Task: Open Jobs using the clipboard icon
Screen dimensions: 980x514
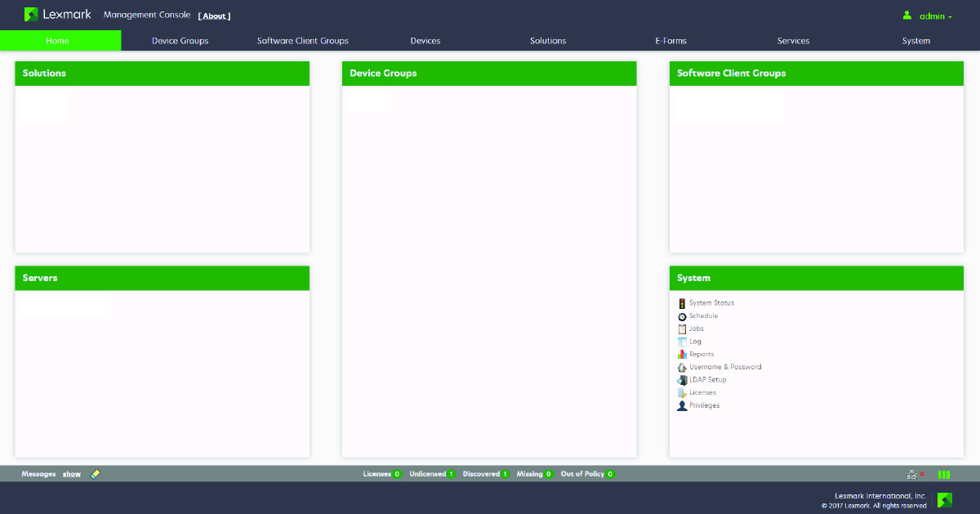Action: [682, 329]
